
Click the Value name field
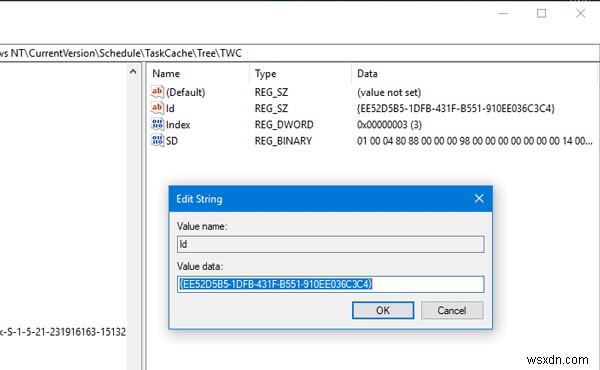tap(331, 244)
